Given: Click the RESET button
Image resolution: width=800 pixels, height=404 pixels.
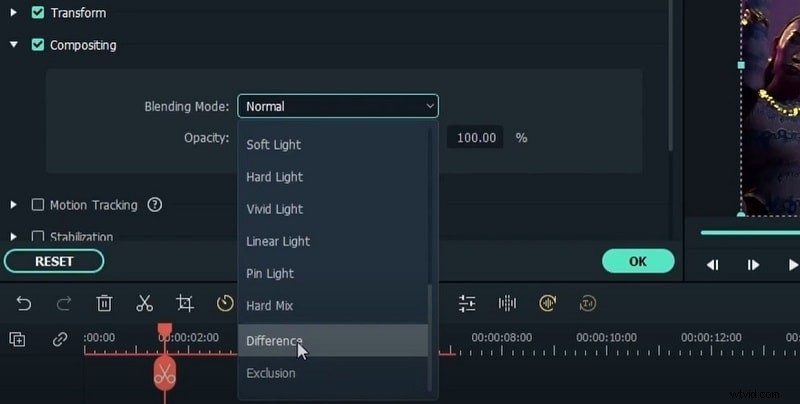Looking at the screenshot, I should pos(54,261).
